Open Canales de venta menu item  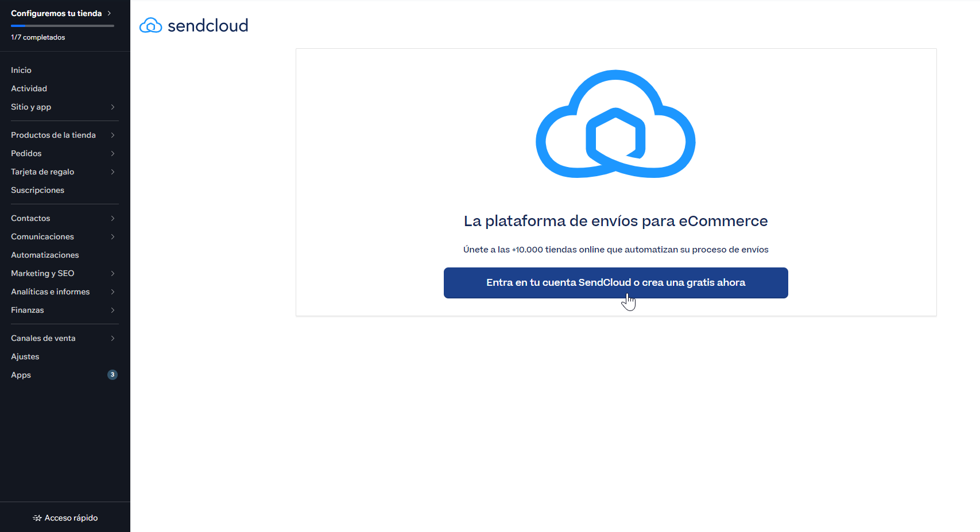(x=43, y=338)
